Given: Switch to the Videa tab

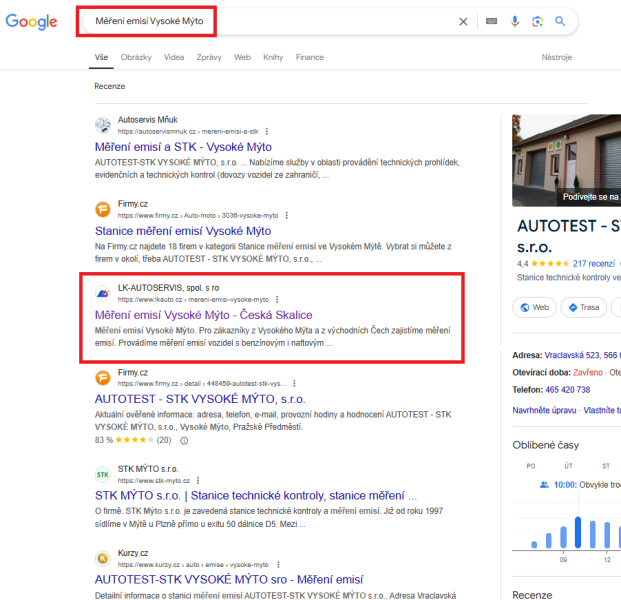Looking at the screenshot, I should tap(174, 57).
